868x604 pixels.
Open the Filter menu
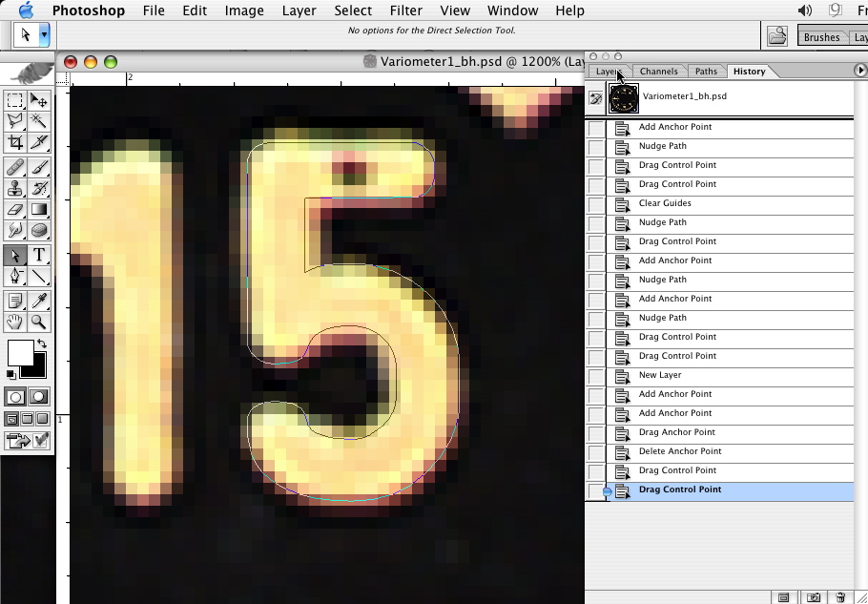point(405,10)
